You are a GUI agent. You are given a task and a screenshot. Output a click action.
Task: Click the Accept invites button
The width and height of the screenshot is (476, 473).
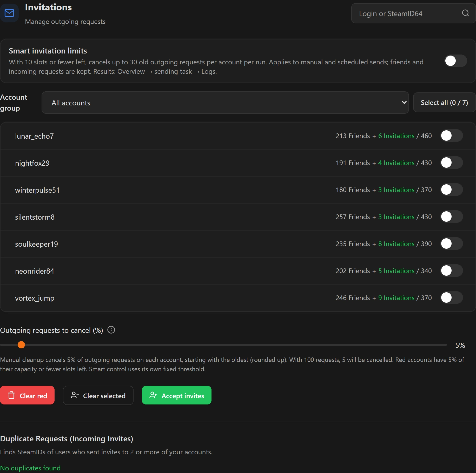tap(177, 395)
